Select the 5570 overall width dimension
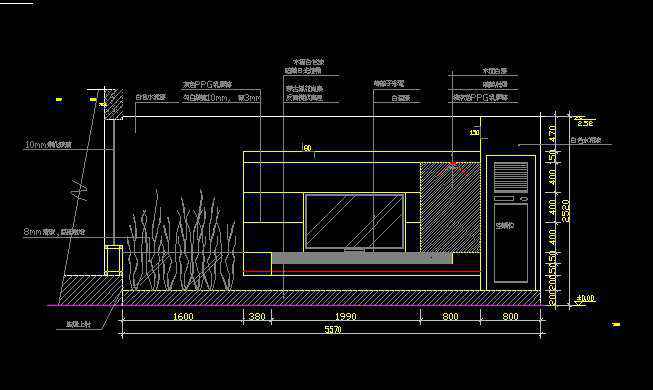 (333, 329)
